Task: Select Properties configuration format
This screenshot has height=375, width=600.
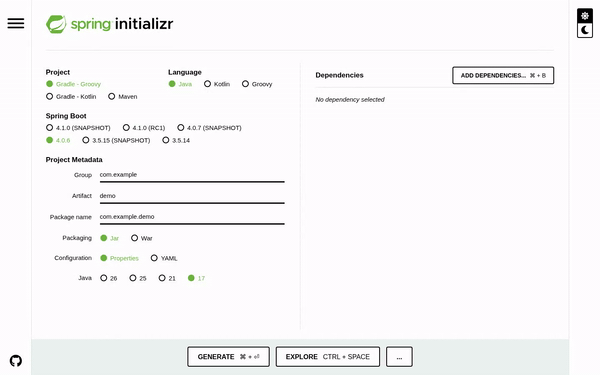Action: (119, 258)
